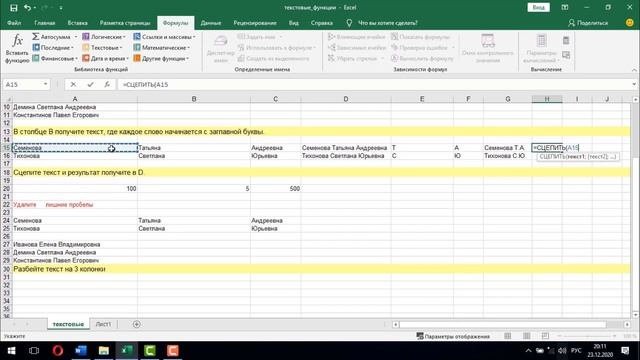
Task: Switch to the Home (Главная) tab
Action: [44, 23]
